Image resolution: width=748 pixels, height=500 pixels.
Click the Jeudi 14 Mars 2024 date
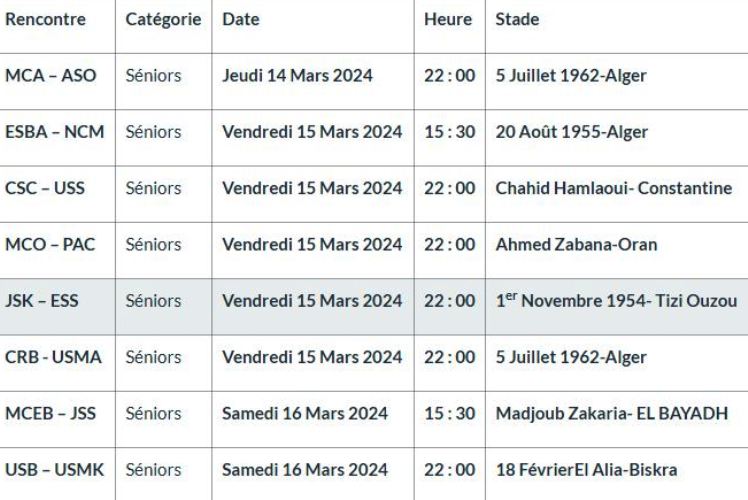(x=296, y=76)
